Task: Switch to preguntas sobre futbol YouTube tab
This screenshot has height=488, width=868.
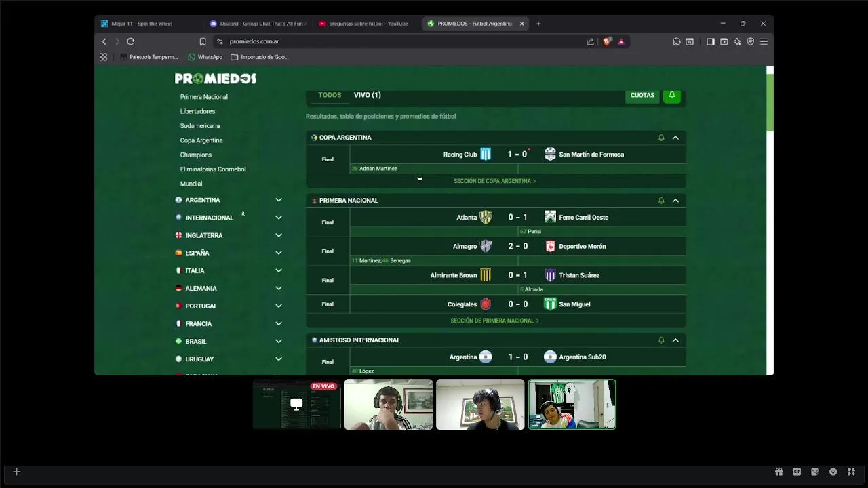Action: coord(366,24)
